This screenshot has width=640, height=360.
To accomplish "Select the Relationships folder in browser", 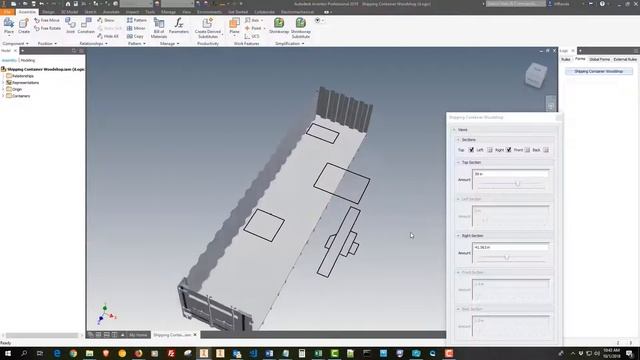I will [20, 76].
